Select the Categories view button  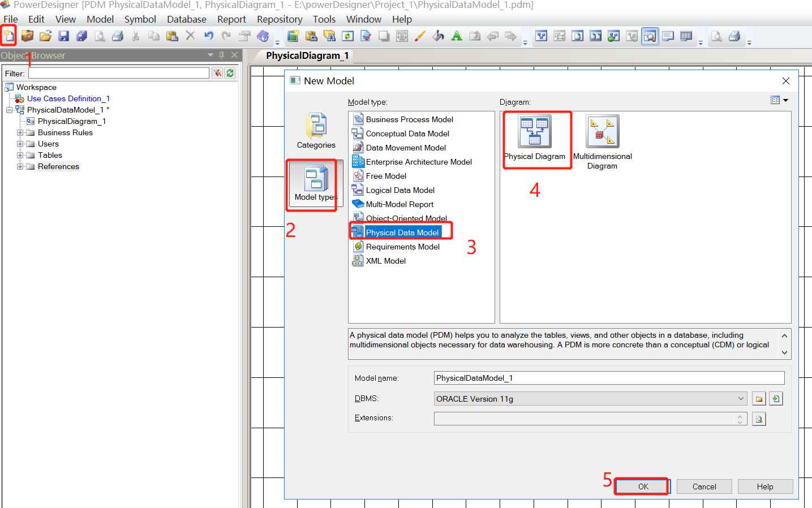click(x=316, y=131)
